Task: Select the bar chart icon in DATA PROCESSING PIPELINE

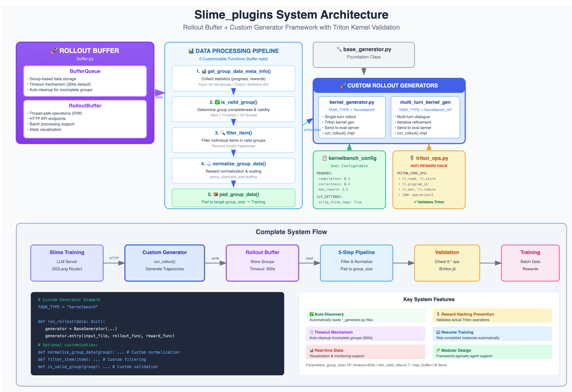Action: point(191,51)
